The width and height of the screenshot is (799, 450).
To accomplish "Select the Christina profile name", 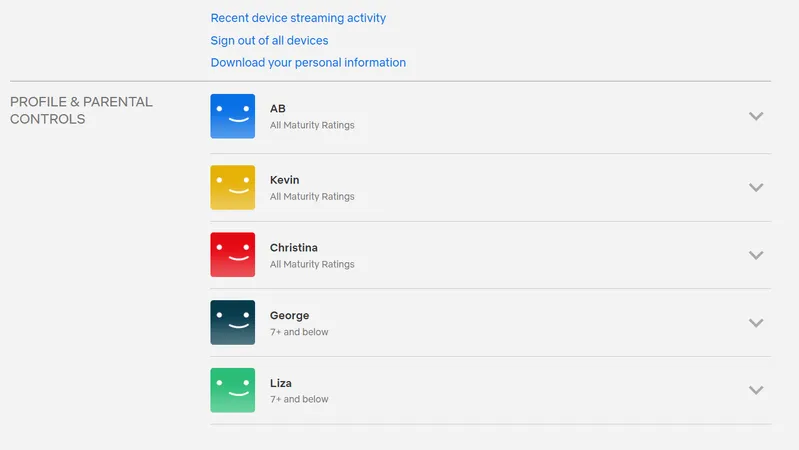I will tap(294, 248).
